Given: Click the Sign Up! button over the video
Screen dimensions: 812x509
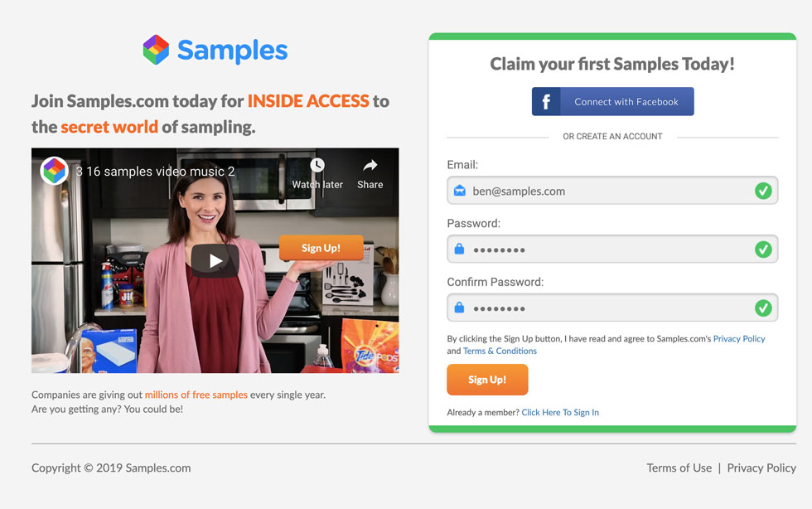Looking at the screenshot, I should (321, 248).
